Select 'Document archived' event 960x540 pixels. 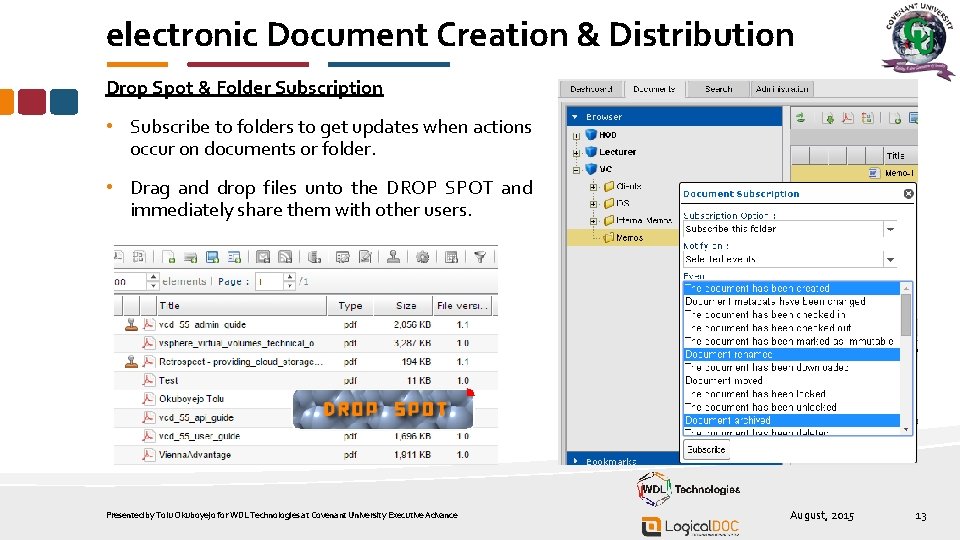(792, 421)
